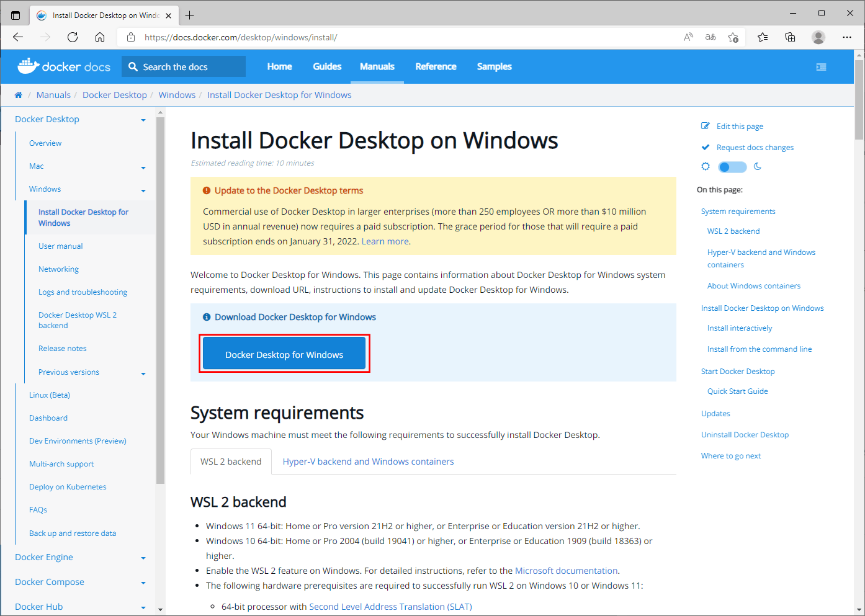This screenshot has width=865, height=616.
Task: Jump to Where to go next
Action: [x=731, y=456]
